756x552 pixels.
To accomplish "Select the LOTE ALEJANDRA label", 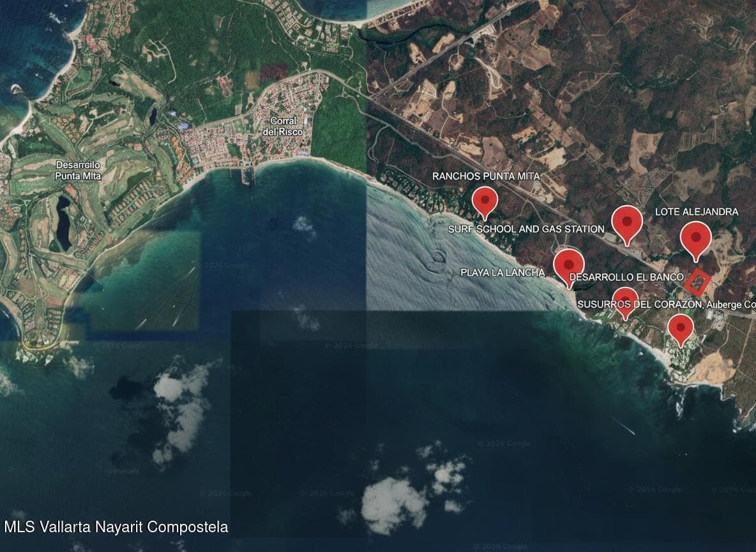I will 697,212.
